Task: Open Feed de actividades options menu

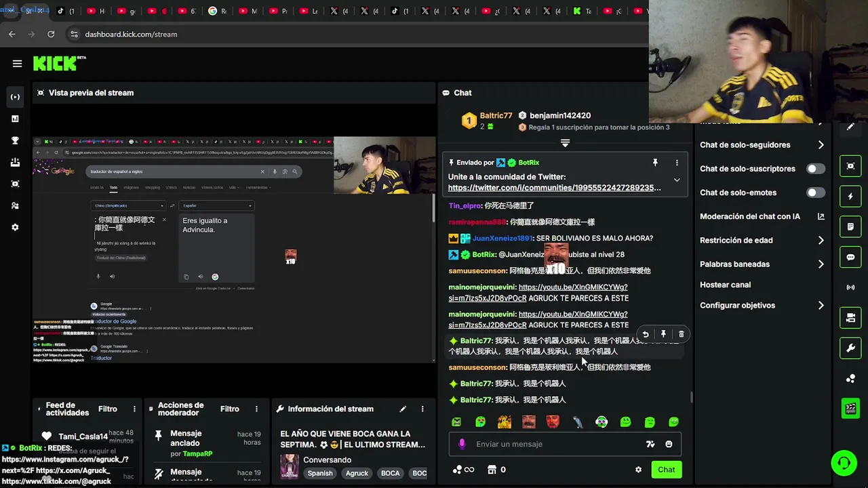Action: 134,409
